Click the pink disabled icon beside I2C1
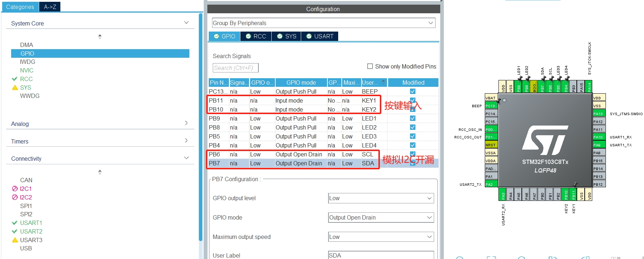This screenshot has width=644, height=259. point(15,189)
